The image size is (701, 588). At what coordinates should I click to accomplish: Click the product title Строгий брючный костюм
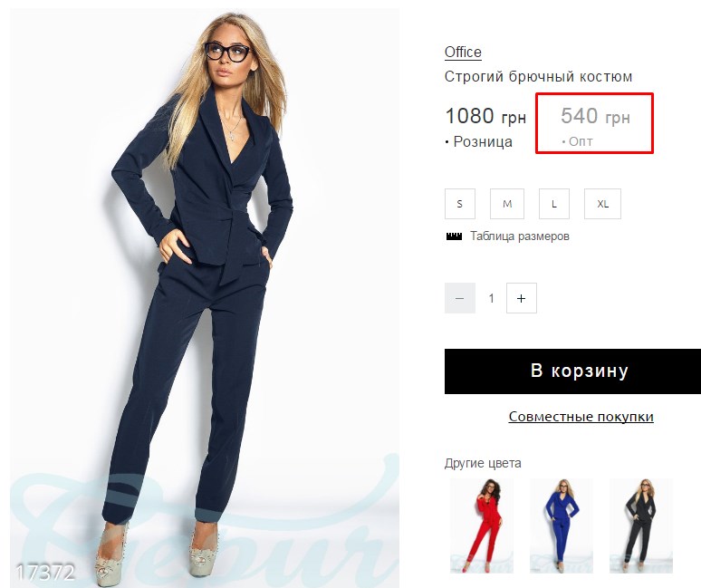[x=538, y=77]
